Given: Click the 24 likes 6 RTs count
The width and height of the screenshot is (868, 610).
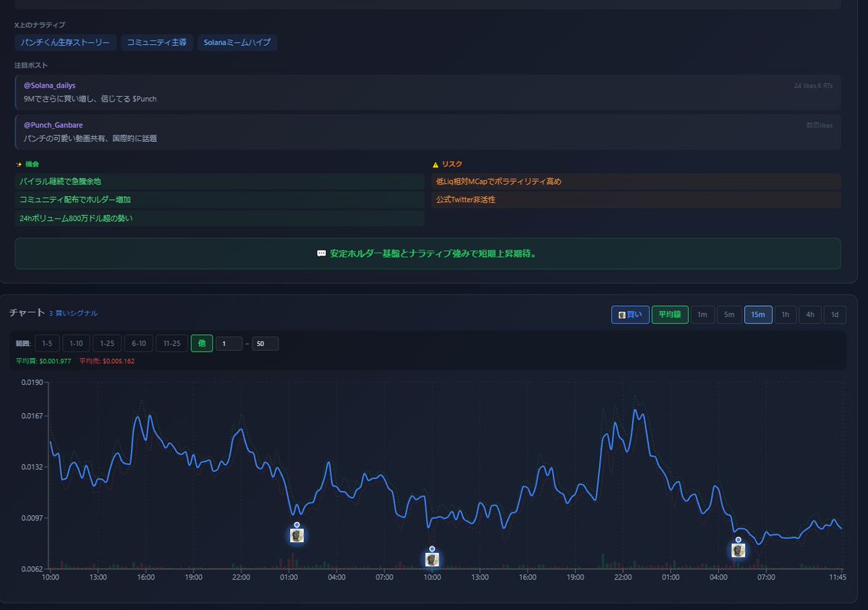Looking at the screenshot, I should coord(813,86).
